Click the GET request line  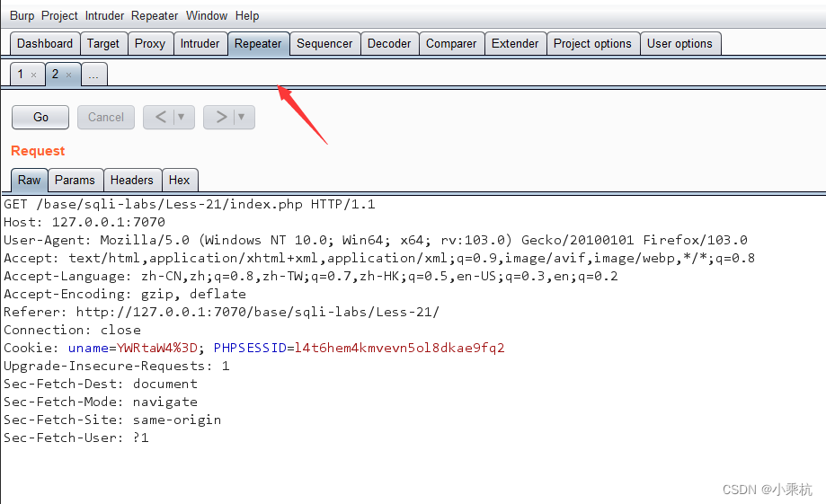pyautogui.click(x=190, y=204)
